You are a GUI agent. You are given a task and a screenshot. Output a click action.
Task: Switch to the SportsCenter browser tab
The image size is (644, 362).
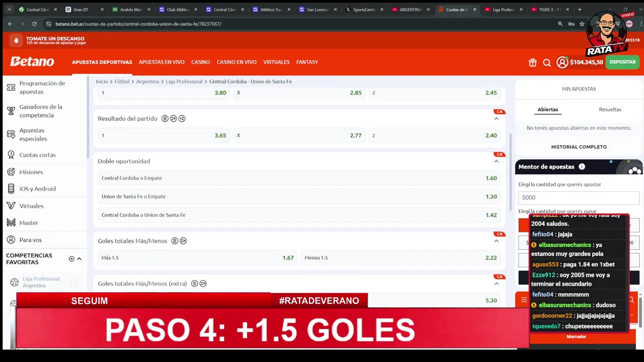365,9
